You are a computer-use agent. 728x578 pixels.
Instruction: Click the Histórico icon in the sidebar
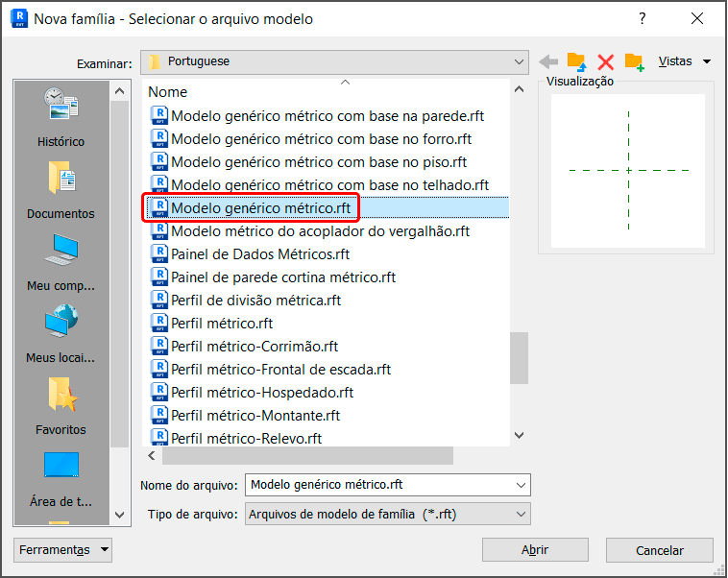(61, 108)
